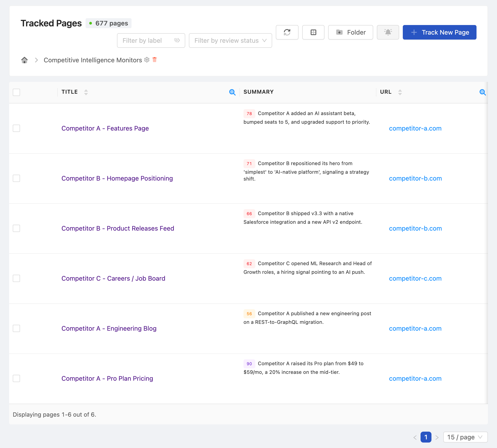Click priority score badge 71

click(249, 164)
